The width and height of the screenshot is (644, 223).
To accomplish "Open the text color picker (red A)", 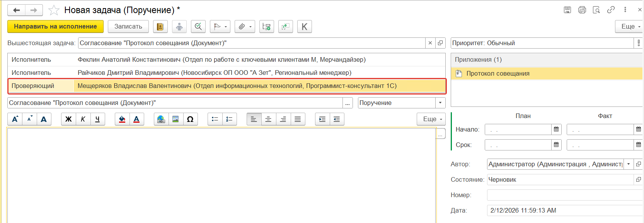I will [136, 119].
